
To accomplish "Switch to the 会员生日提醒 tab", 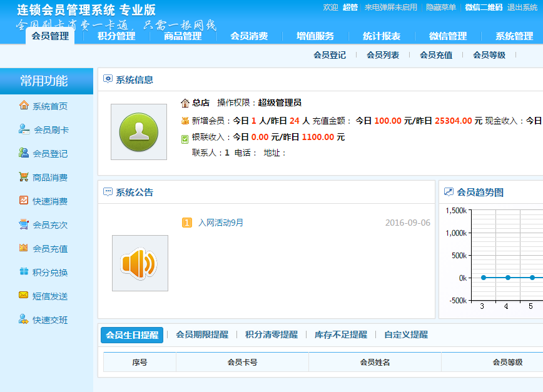I will point(132,335).
